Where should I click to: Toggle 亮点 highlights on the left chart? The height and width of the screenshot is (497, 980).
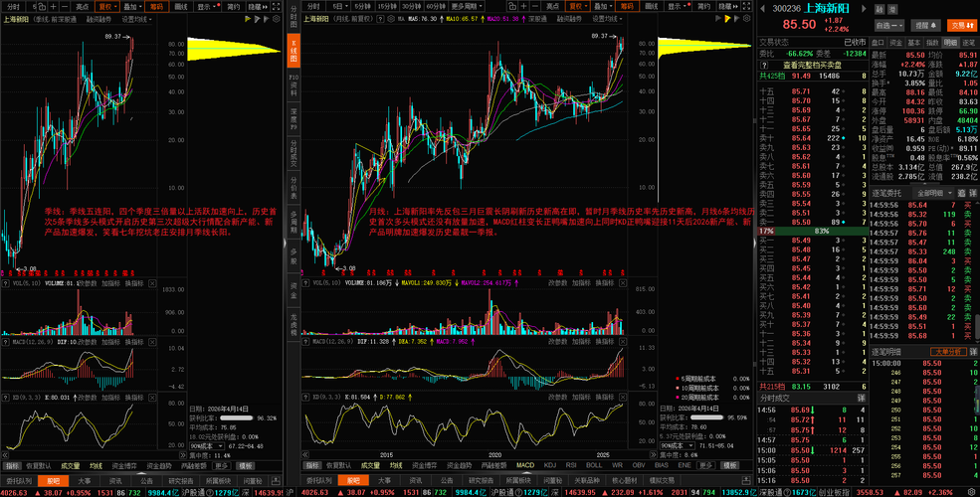(x=82, y=6)
